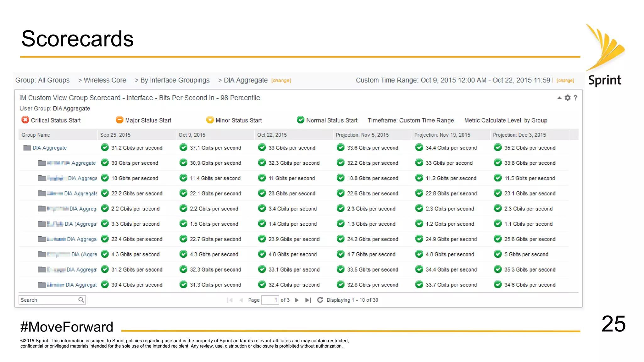Click folder icon in the 22.2 Gbits row
The width and height of the screenshot is (644, 362).
(42, 193)
